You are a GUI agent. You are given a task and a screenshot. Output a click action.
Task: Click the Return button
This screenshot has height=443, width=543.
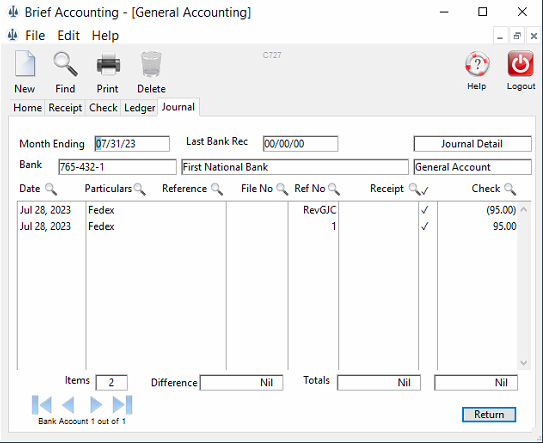[489, 415]
